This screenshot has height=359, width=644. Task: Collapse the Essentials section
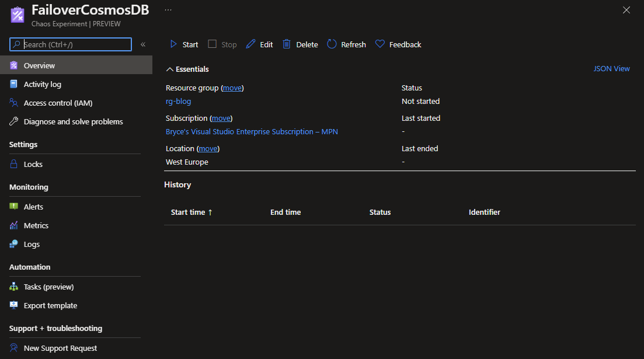tap(170, 69)
